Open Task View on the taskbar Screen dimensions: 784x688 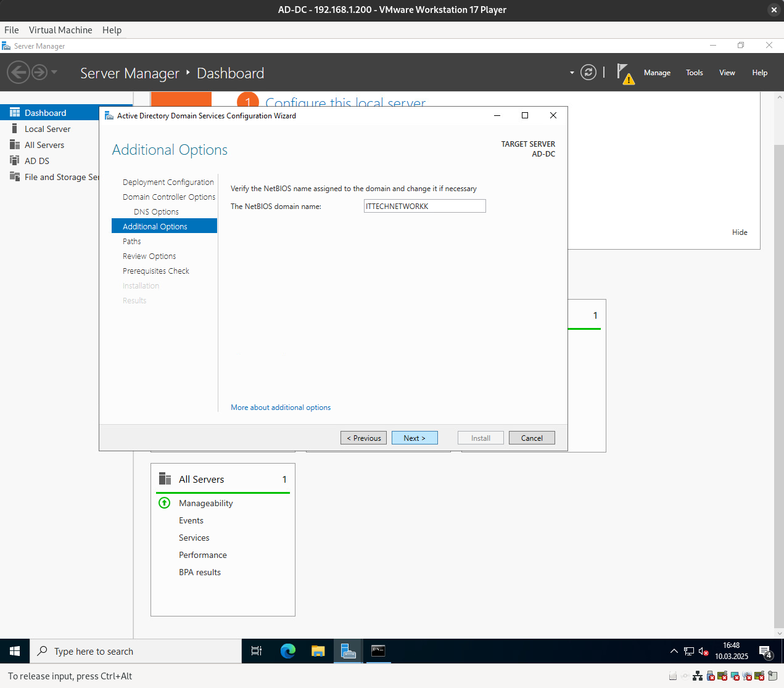tap(257, 651)
